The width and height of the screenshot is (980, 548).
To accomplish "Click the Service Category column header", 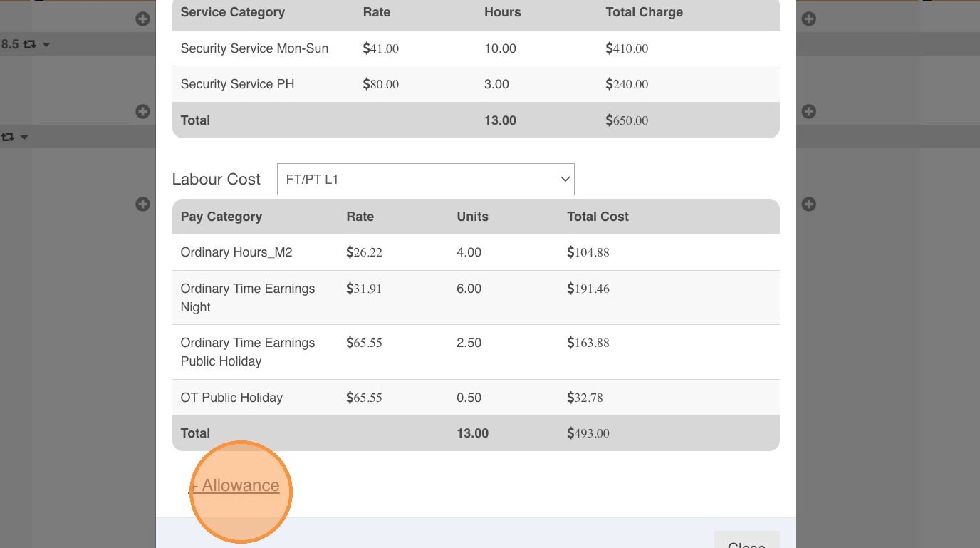I will pos(232,12).
